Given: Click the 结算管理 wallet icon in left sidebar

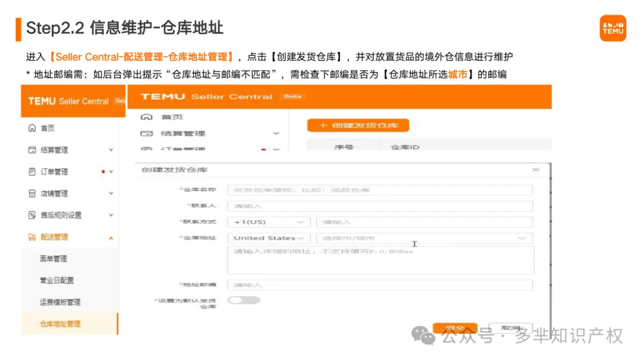Looking at the screenshot, I should point(32,150).
